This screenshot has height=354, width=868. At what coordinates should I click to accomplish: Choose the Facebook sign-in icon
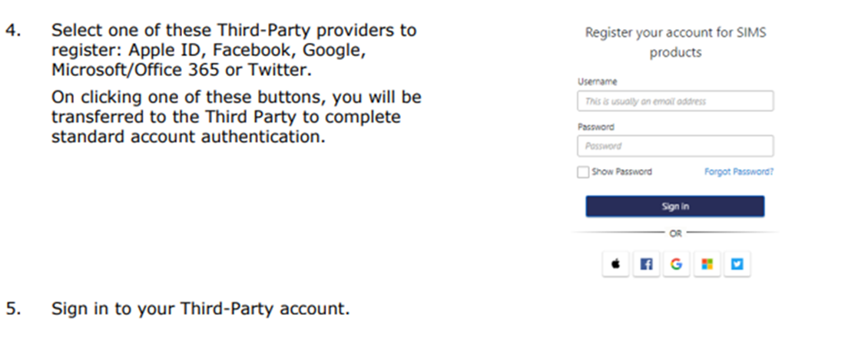pos(645,264)
